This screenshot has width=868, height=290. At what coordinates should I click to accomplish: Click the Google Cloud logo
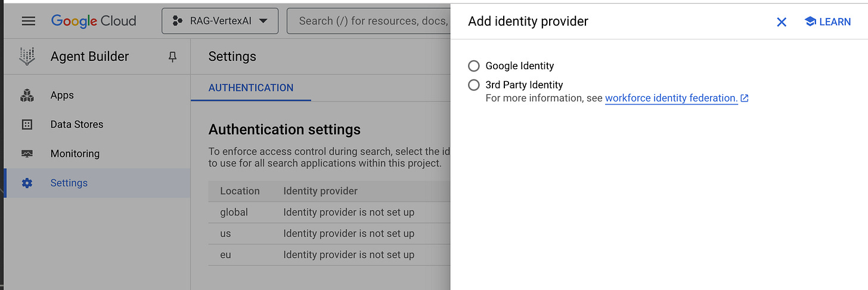coord(94,21)
